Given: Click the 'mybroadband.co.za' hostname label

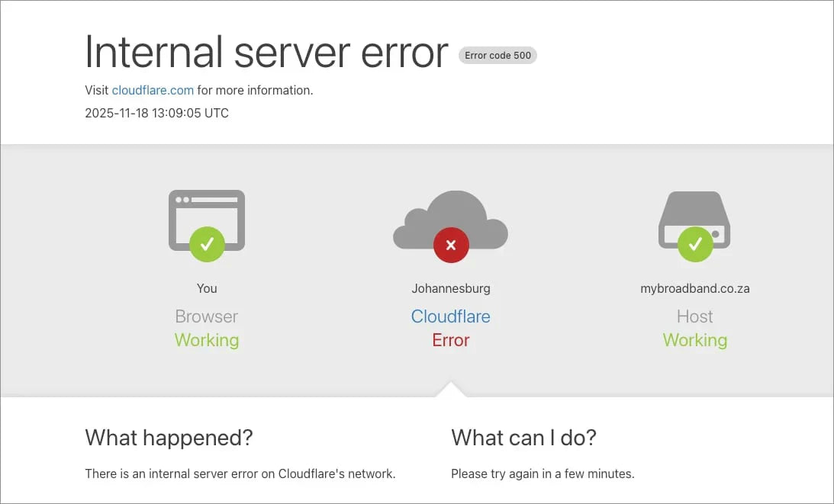Looking at the screenshot, I should [694, 288].
